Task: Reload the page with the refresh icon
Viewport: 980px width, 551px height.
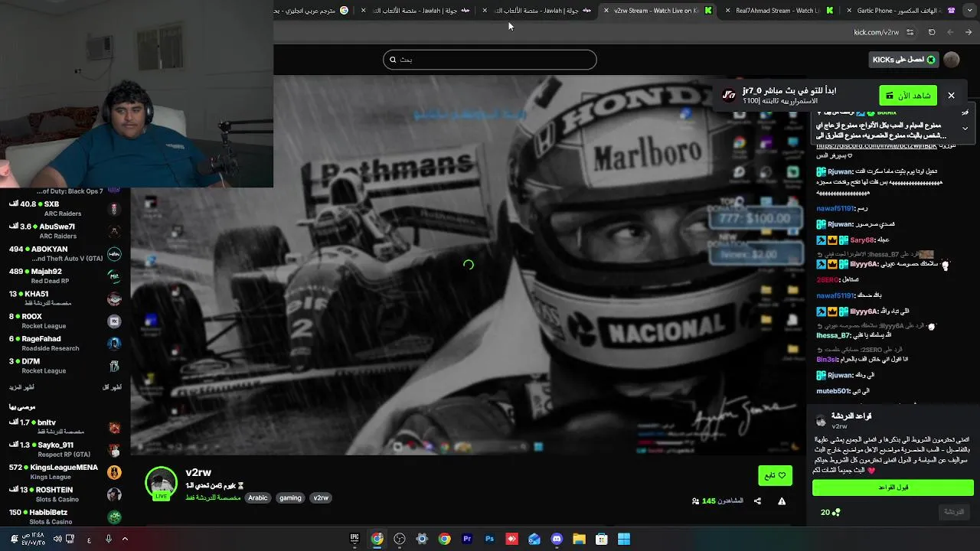Action: (x=932, y=32)
